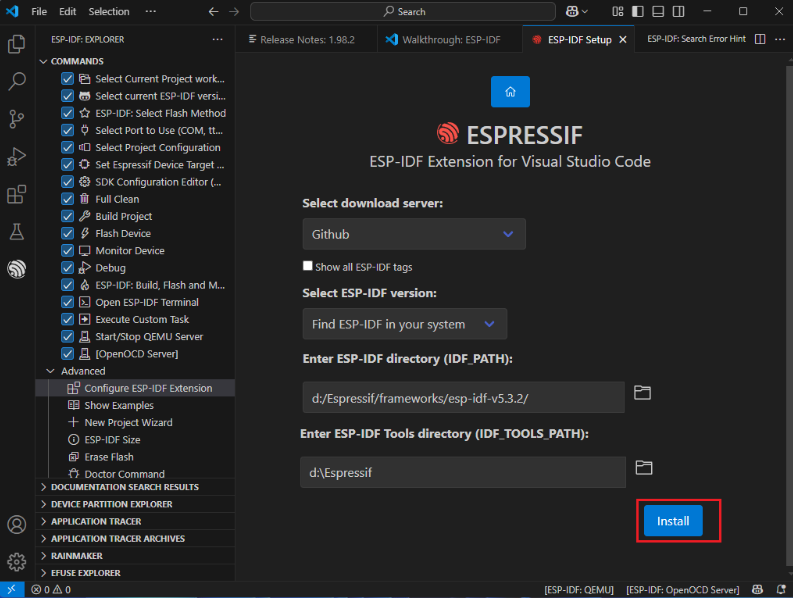This screenshot has height=599, width=793.
Task: Open Extensions view
Action: 17,194
